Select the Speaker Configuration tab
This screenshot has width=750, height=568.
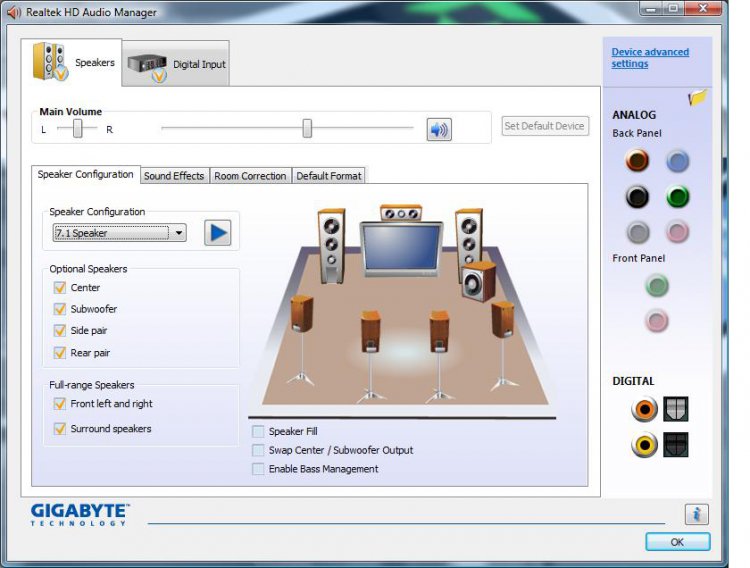(86, 174)
